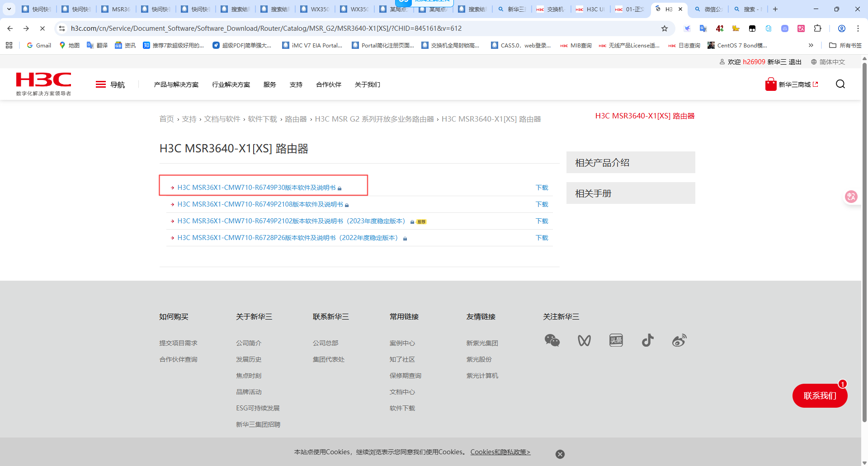Open the WeChat icon under 关注新华三
The height and width of the screenshot is (466, 868).
point(552,340)
